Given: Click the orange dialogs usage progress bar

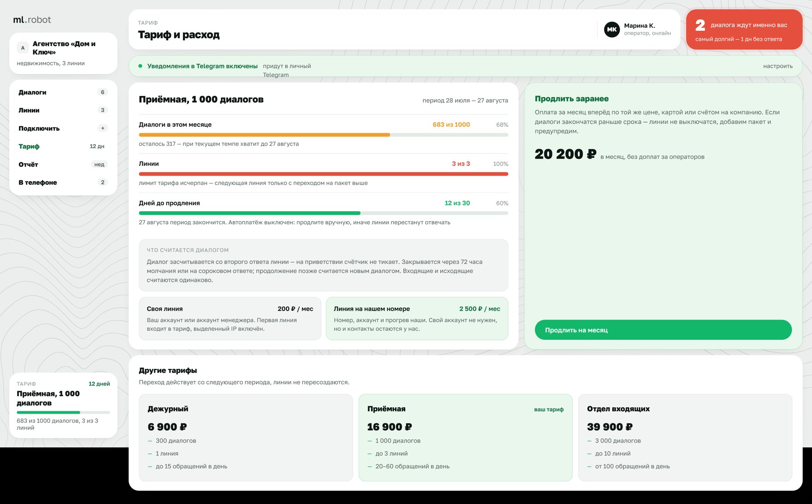Looking at the screenshot, I should pos(323,135).
